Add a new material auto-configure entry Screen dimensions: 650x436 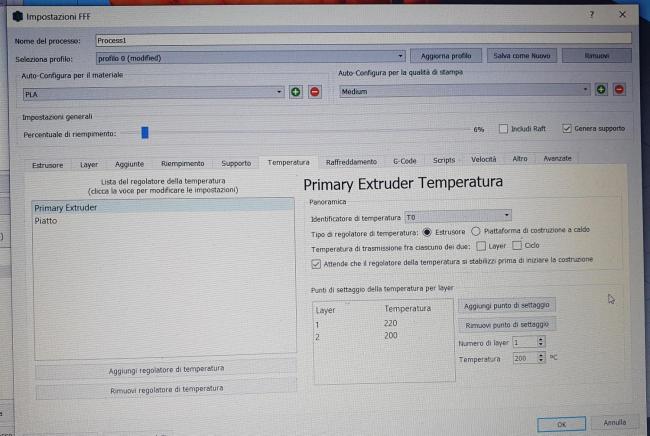pyautogui.click(x=296, y=92)
